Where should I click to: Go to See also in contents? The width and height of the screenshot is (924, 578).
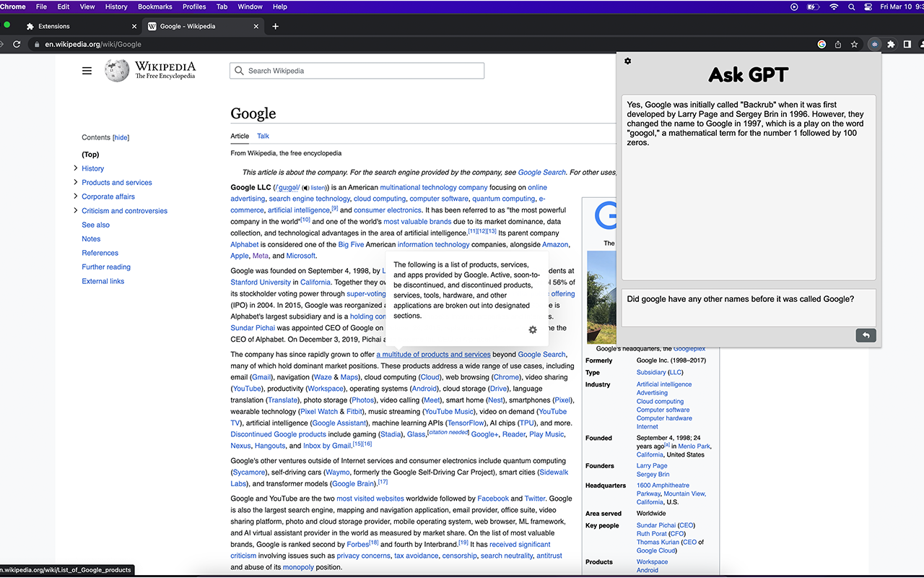coord(96,225)
